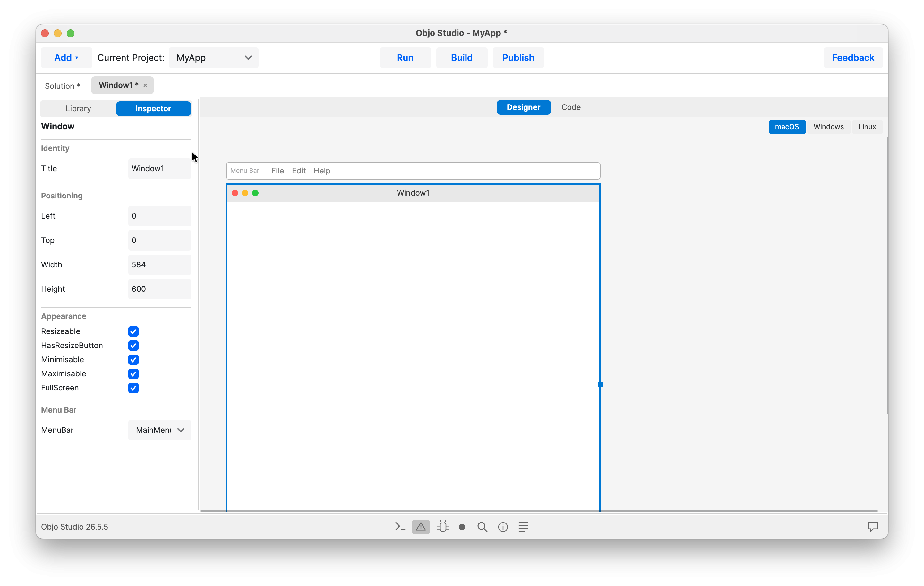
Task: Open the debugger bug icon
Action: pos(443,526)
